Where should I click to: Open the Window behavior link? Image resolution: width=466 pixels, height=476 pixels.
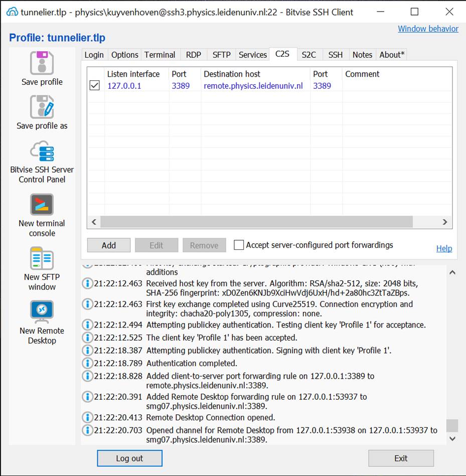coord(427,29)
